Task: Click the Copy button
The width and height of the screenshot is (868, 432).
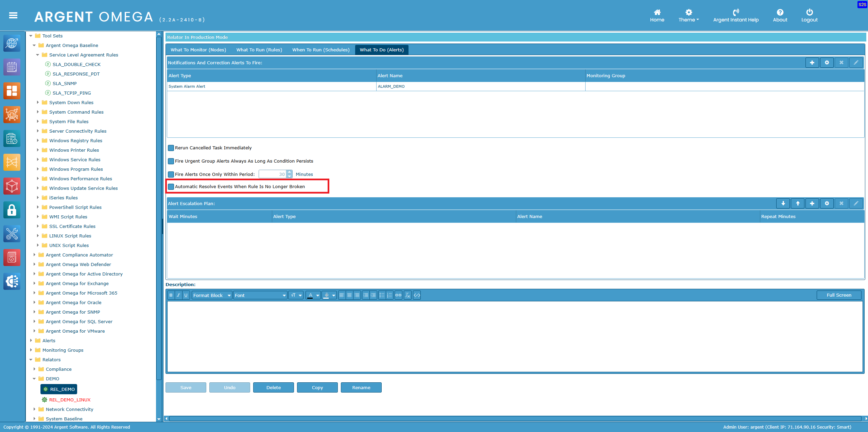Action: pyautogui.click(x=317, y=387)
